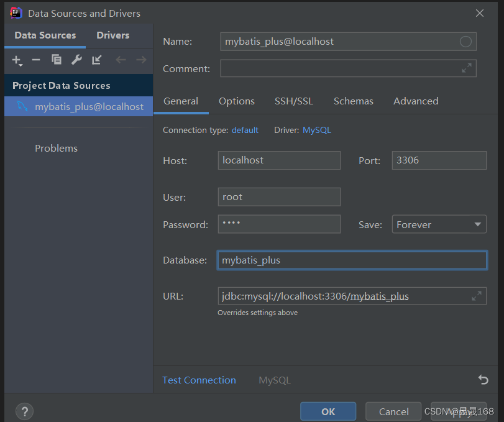Expand the URL field editor
The image size is (504, 422).
click(x=477, y=296)
